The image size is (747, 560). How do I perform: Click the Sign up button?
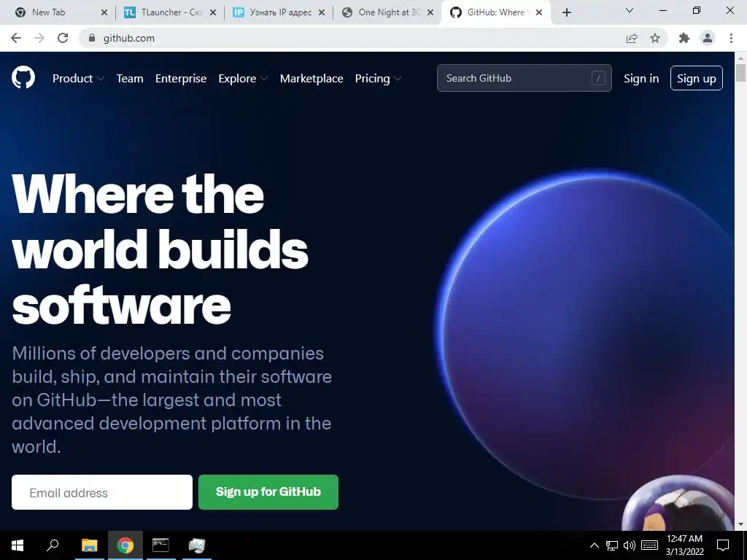point(697,78)
